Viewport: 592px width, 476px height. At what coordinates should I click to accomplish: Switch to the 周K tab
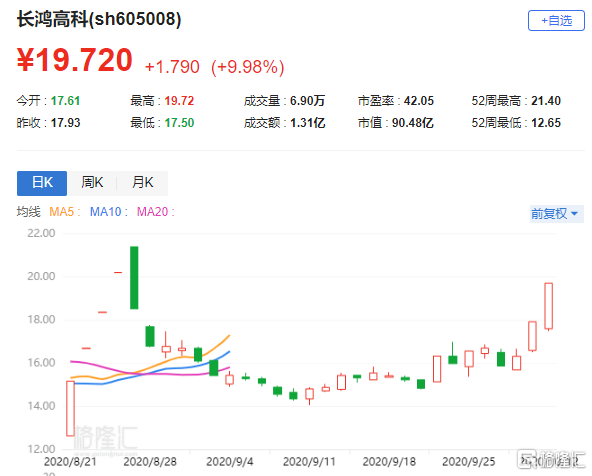coord(92,183)
